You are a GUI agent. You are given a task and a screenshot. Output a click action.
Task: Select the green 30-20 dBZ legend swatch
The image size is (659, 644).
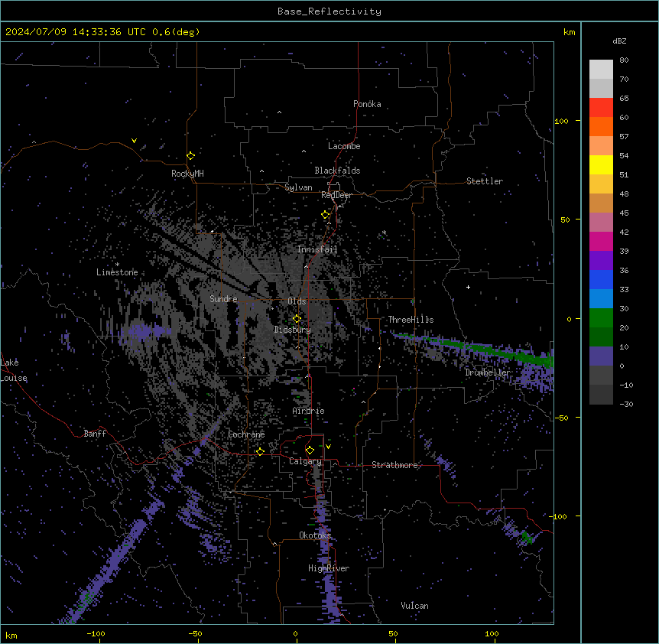pos(601,318)
